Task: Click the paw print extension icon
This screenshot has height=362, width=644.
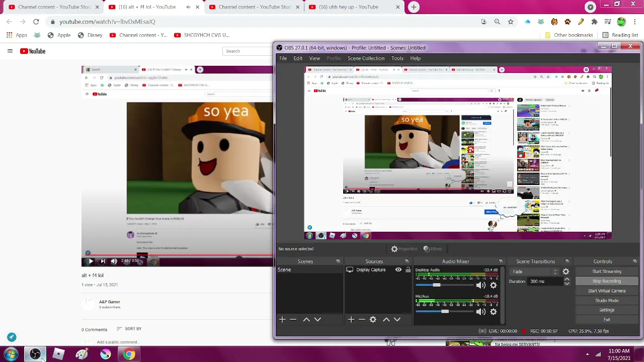Action: (568, 22)
